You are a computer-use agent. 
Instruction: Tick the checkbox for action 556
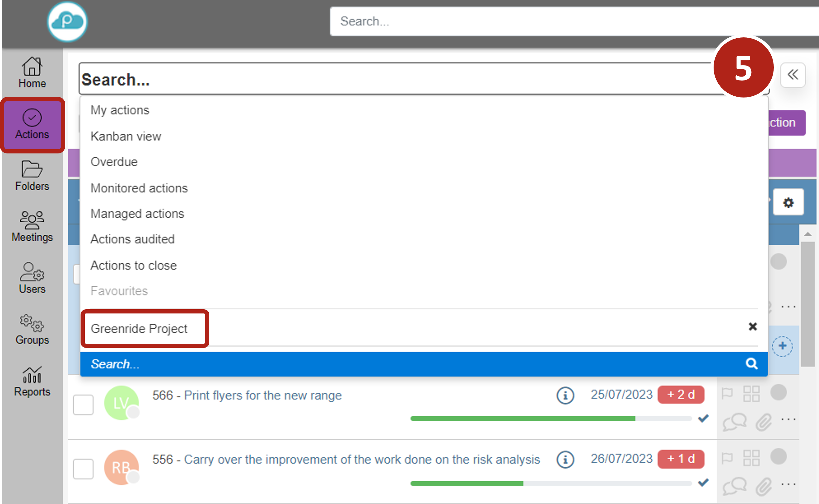(83, 469)
